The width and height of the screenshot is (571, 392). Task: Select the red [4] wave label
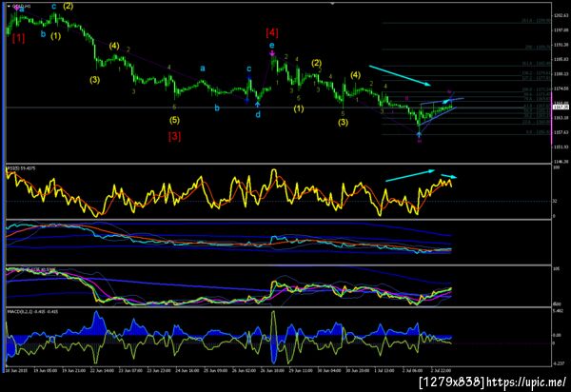(271, 32)
